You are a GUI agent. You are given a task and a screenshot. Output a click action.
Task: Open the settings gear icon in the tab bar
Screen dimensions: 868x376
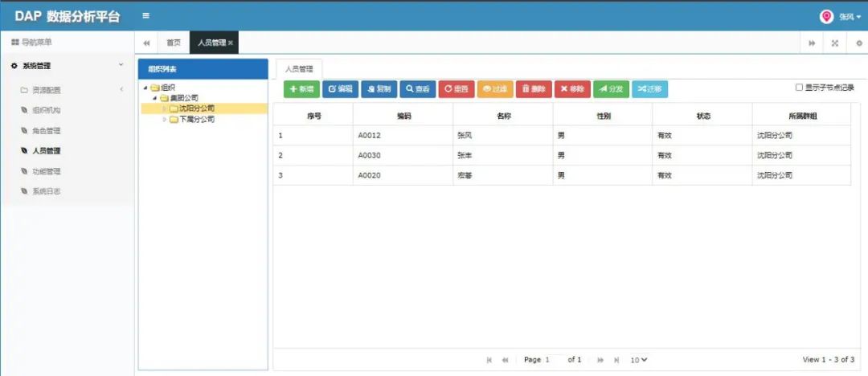click(x=859, y=43)
